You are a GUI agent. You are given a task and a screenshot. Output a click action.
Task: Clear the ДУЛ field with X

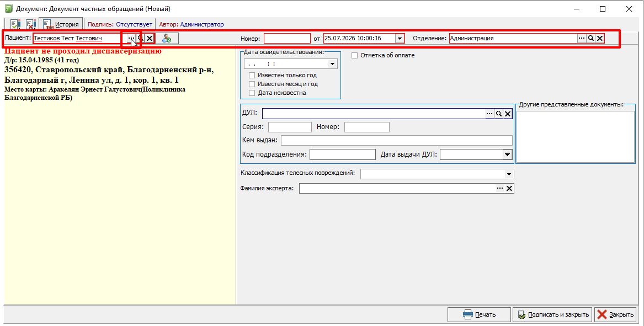point(508,114)
